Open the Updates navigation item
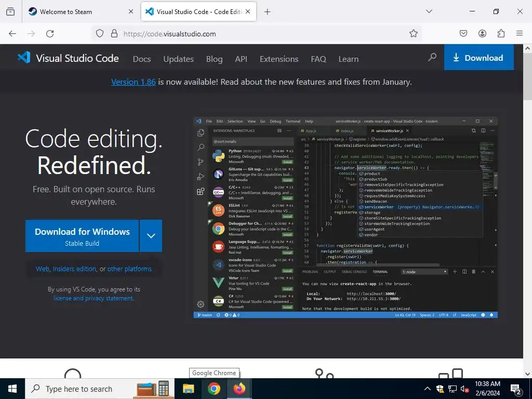532x399 pixels. pyautogui.click(x=178, y=59)
